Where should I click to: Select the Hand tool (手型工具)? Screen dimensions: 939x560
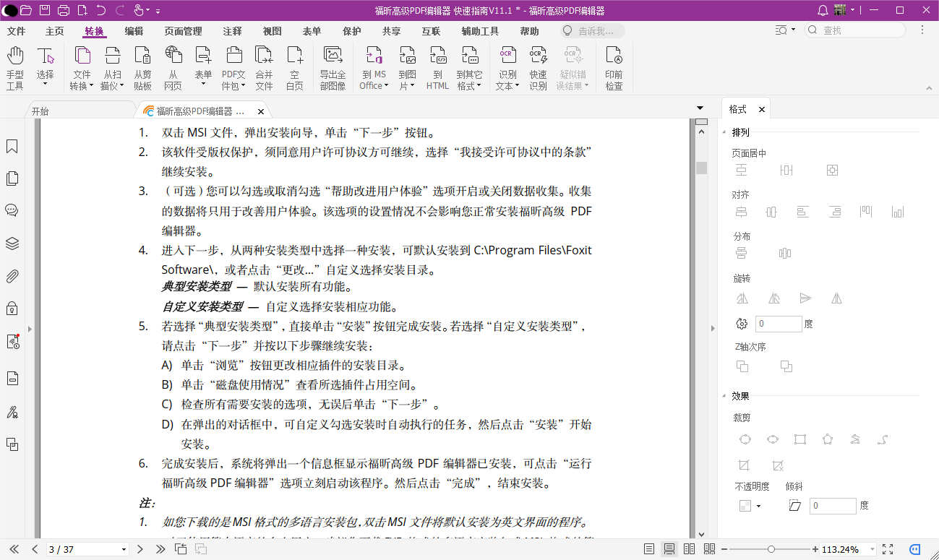[15, 69]
